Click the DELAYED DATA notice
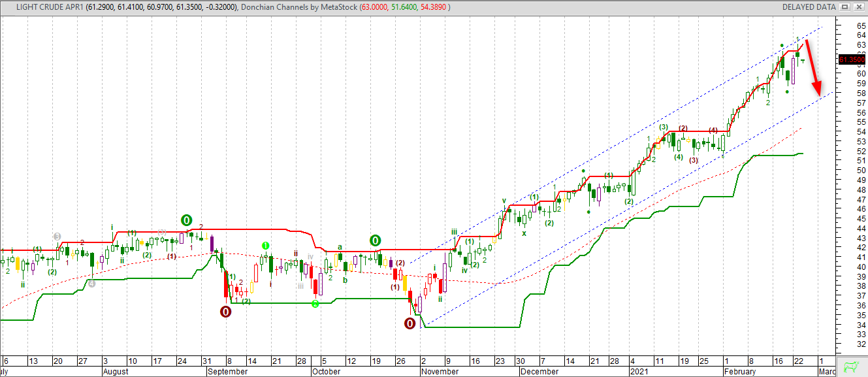Viewport: 868px width, 377px height. point(809,7)
